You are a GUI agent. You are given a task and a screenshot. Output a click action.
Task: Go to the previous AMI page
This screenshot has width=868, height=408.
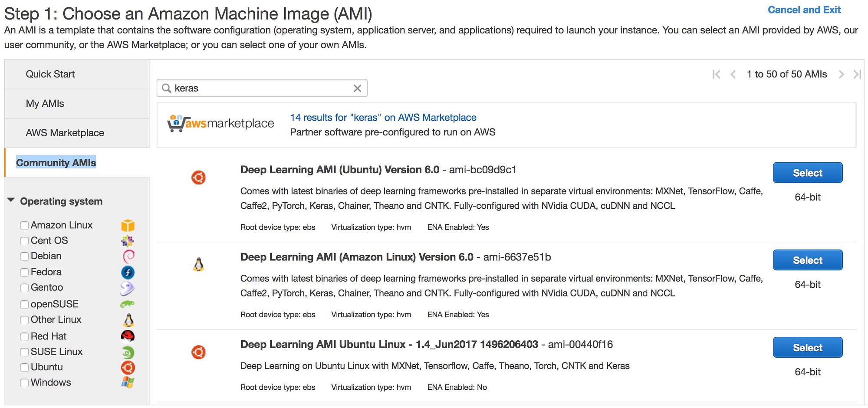coord(733,74)
